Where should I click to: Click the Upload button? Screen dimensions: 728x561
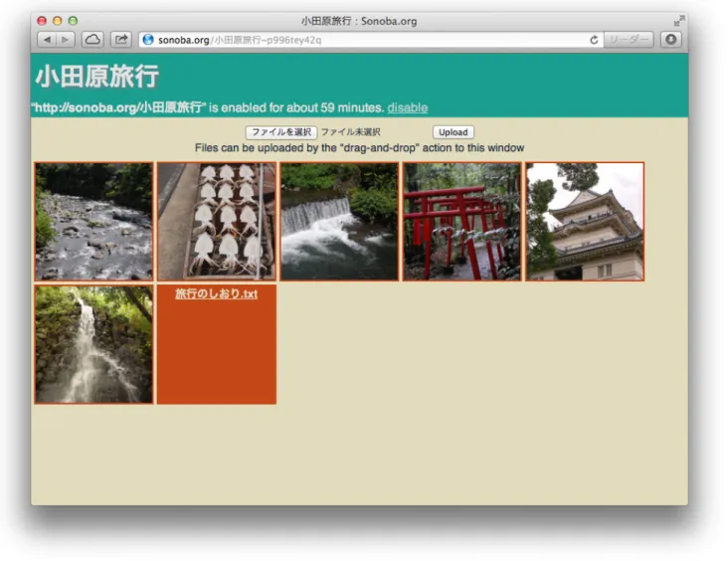(x=454, y=132)
